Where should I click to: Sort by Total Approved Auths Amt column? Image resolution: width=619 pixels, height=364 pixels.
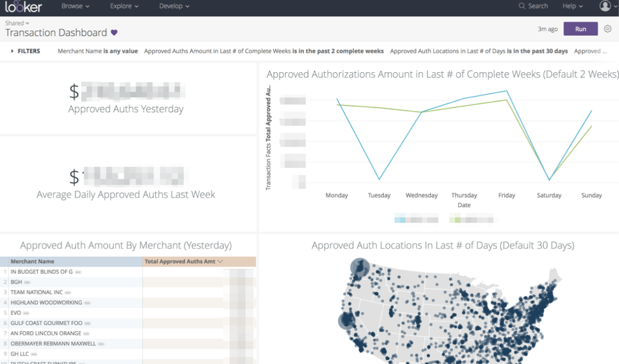[x=184, y=262]
